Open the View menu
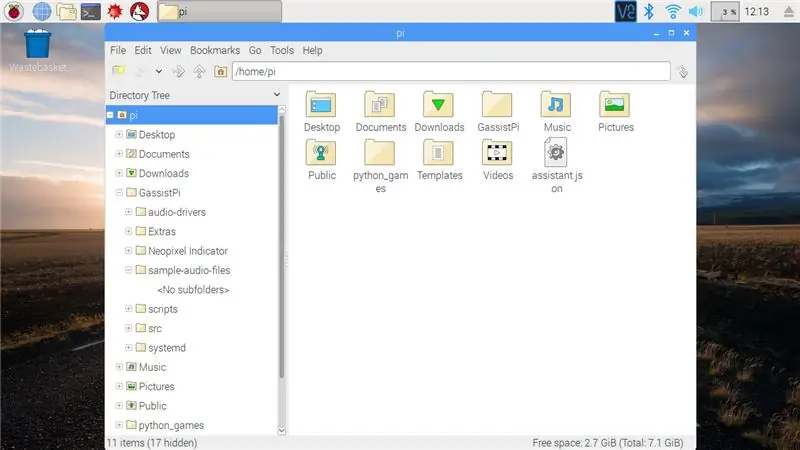Screen dimensions: 800x450 point(170,50)
